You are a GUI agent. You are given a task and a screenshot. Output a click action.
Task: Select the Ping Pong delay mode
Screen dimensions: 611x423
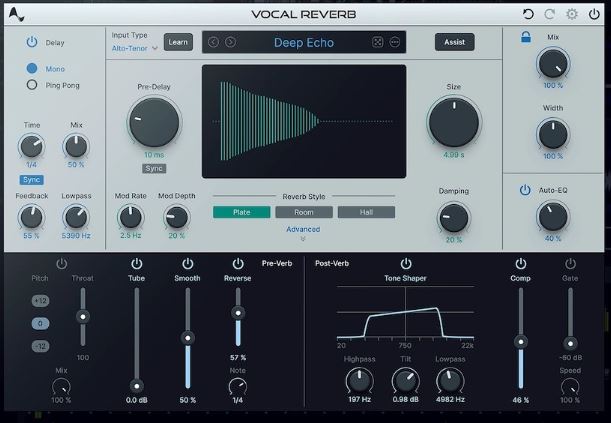(x=53, y=85)
